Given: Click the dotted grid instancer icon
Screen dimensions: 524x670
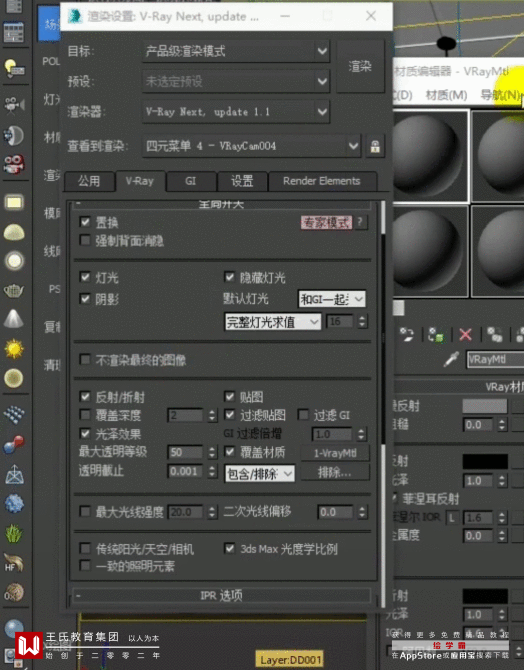Looking at the screenshot, I should tap(14, 415).
